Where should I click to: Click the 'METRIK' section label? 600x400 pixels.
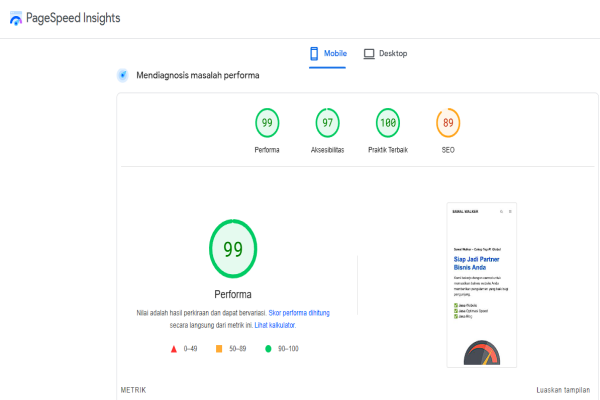(x=134, y=390)
